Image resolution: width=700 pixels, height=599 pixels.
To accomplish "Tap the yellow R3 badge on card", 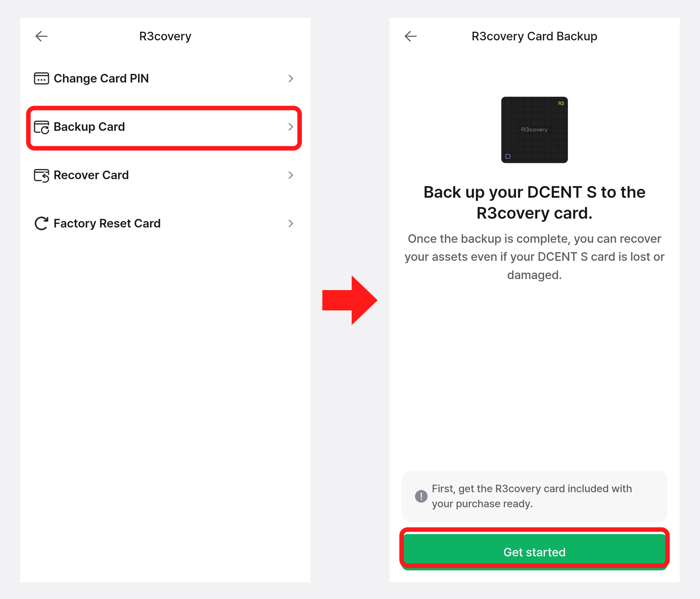I will [x=561, y=103].
